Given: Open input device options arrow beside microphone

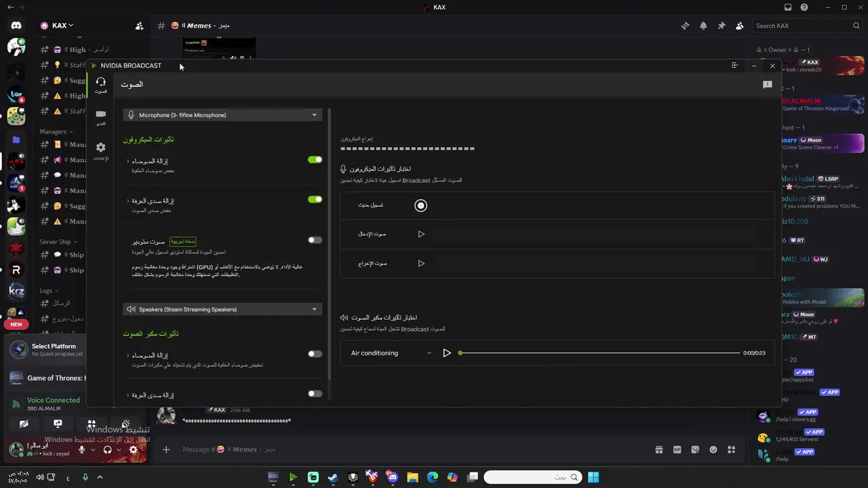Looking at the screenshot, I should click(93, 449).
